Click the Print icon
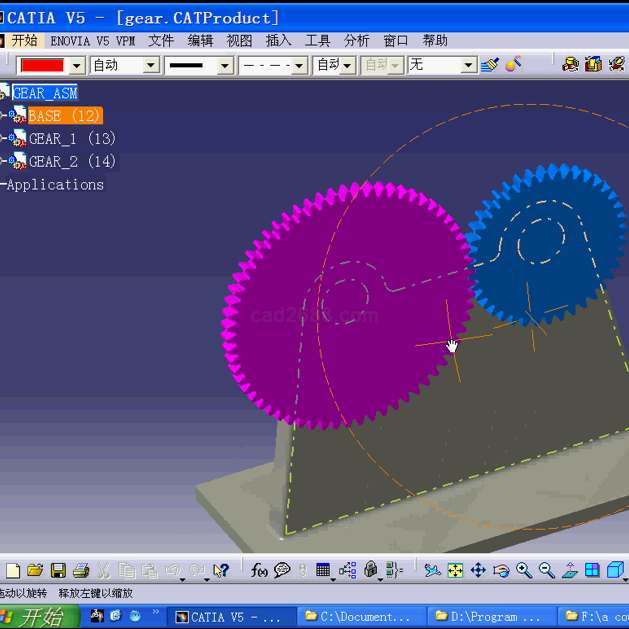Viewport: 629px width, 629px height. click(x=81, y=570)
